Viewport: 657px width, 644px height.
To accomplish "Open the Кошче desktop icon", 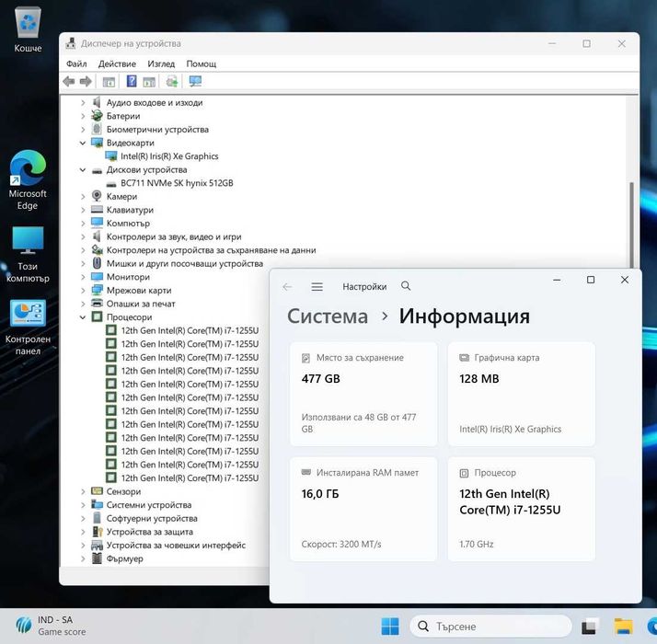I will (28, 29).
